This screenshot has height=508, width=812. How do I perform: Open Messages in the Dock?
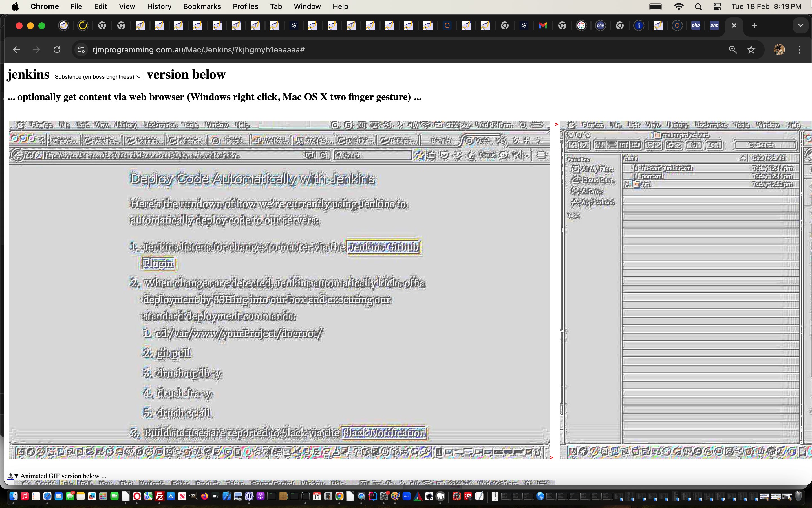click(70, 496)
